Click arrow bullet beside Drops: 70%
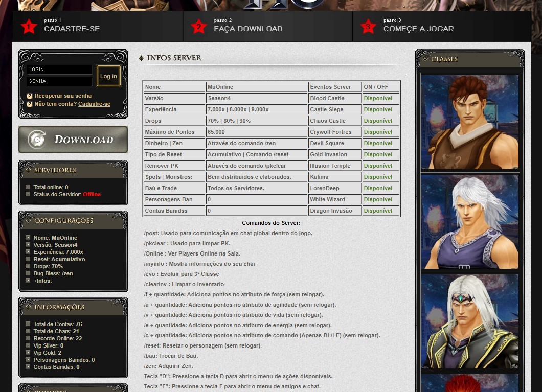This screenshot has width=542, height=392. (x=28, y=266)
